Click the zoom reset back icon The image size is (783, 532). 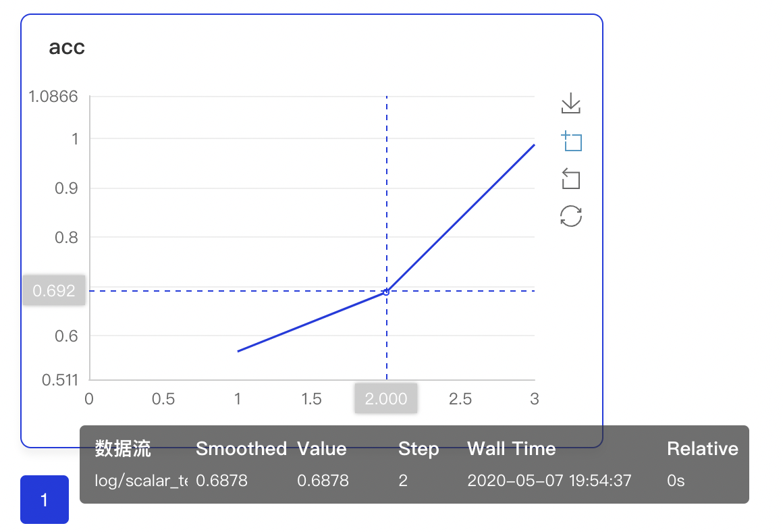pos(571,179)
